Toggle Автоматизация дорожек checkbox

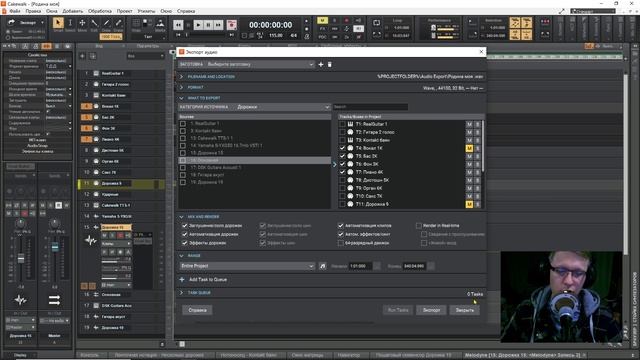pos(184,234)
